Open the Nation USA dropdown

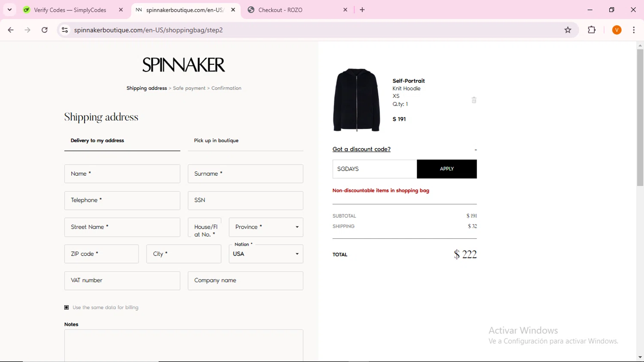[x=266, y=254]
